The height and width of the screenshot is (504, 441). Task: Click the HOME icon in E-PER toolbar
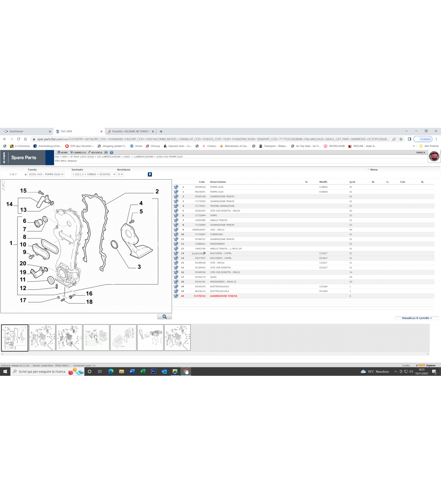pos(62,152)
